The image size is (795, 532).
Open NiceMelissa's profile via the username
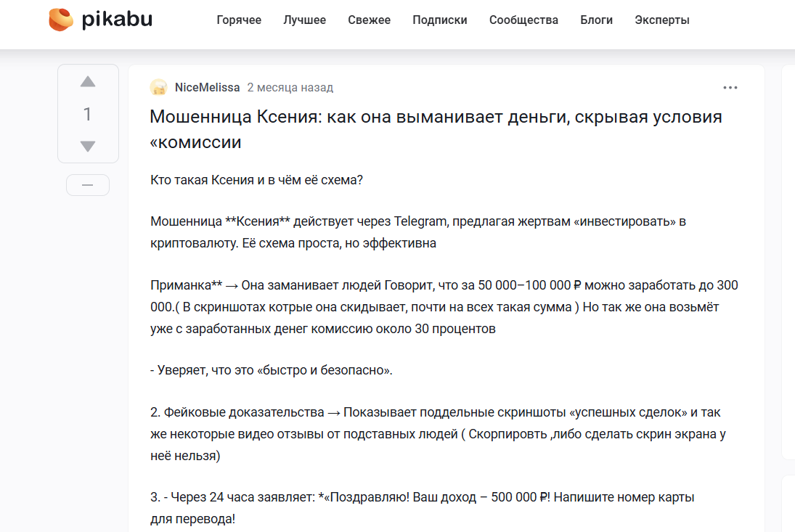tap(208, 87)
